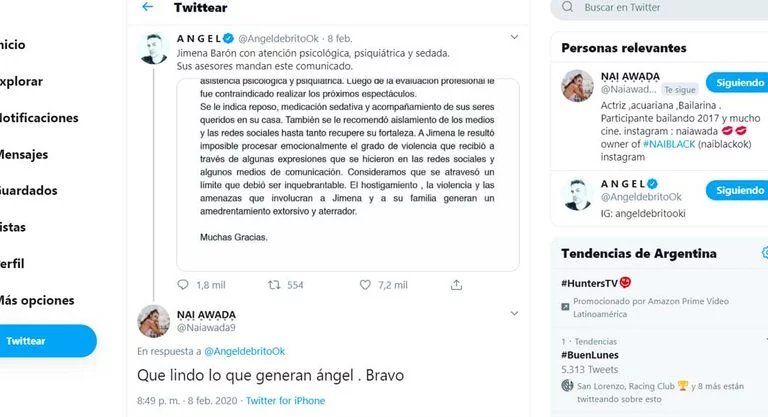The height and width of the screenshot is (417, 768).
Task: Click the reply icon under ANGEL's tweet
Action: tap(183, 285)
